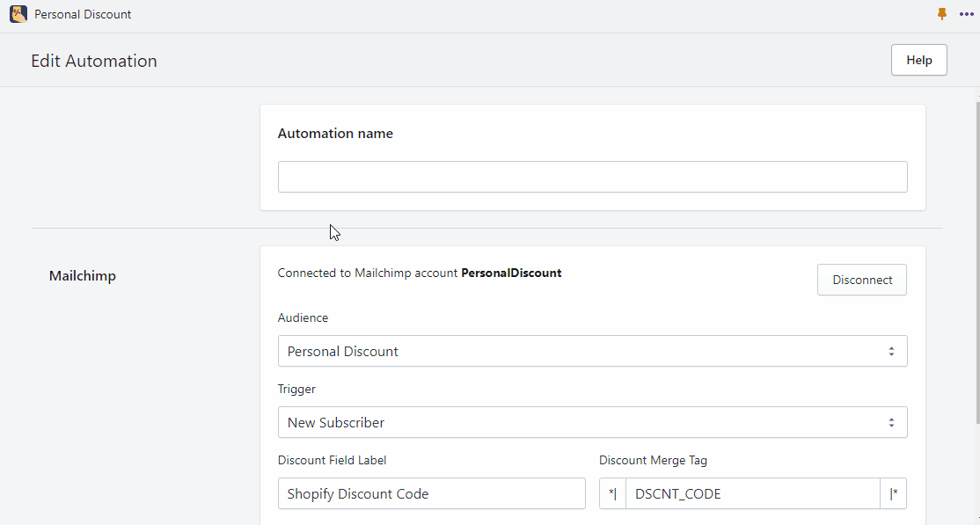Click the Help button

click(918, 60)
